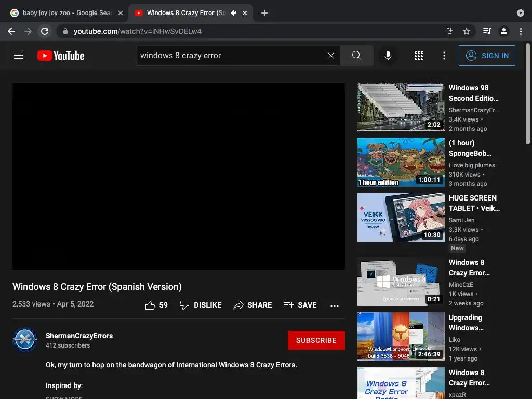Open more actions ellipsis below video
532x399 pixels.
[x=335, y=305]
